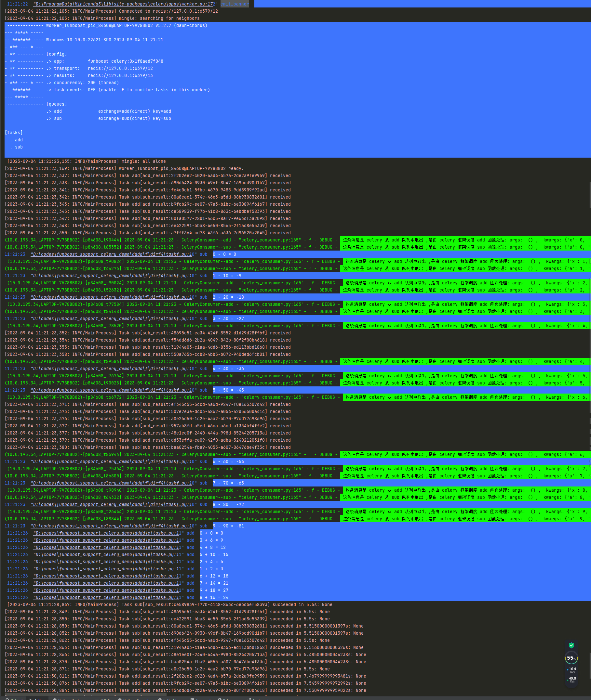Open the Terminal tab at bottom

point(200,699)
